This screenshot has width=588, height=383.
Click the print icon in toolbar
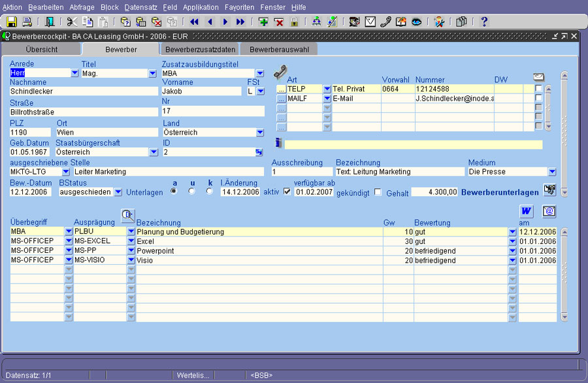[27, 22]
